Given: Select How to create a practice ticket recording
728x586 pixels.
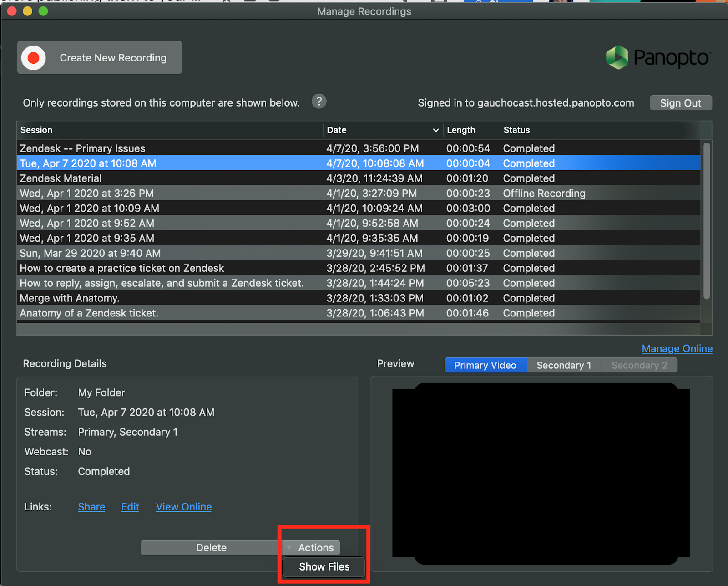Looking at the screenshot, I should [359, 268].
